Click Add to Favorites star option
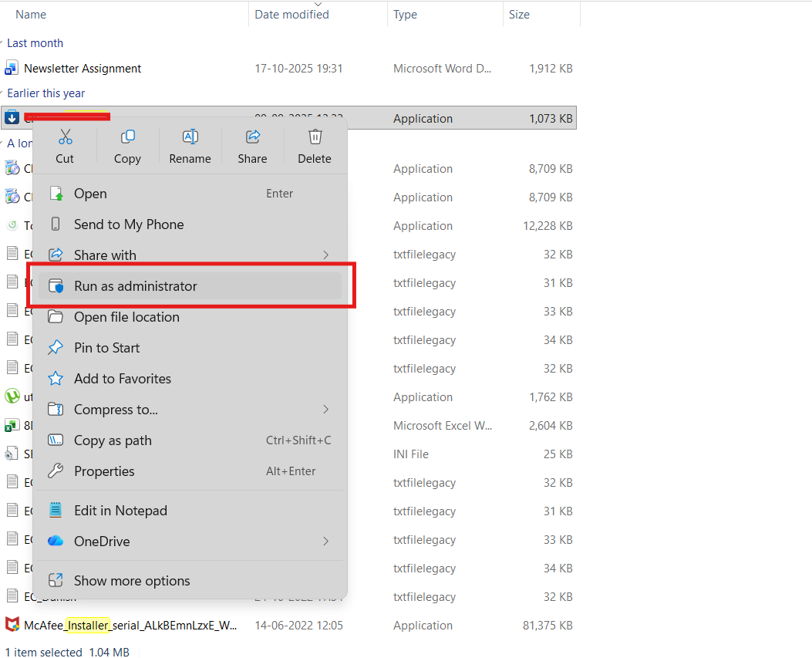The width and height of the screenshot is (812, 658). point(122,379)
